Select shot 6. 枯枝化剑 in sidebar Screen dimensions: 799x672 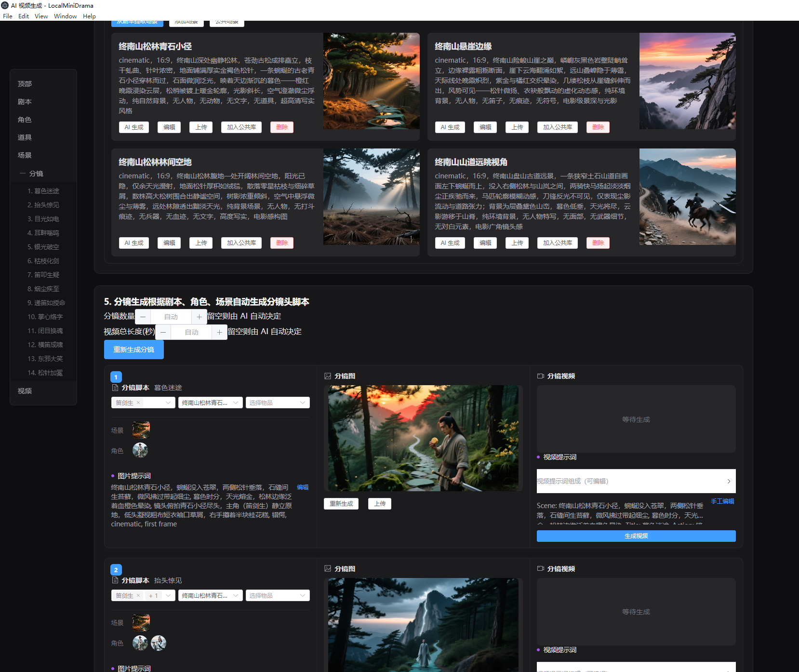click(43, 261)
